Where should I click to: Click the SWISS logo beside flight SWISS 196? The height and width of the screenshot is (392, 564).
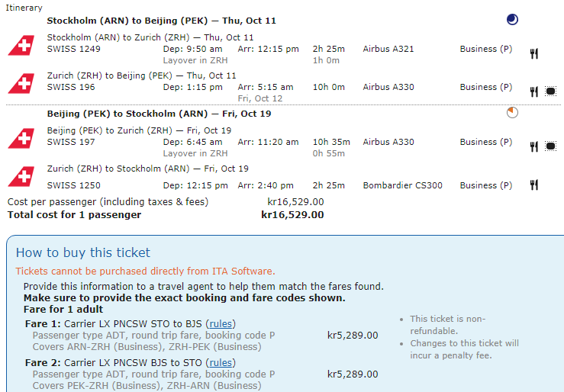(x=21, y=82)
